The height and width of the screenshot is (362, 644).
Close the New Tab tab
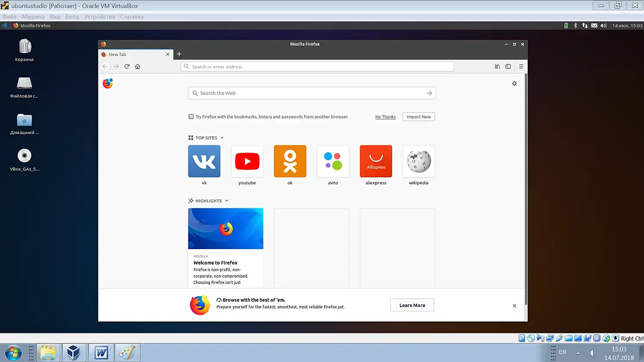click(x=168, y=54)
